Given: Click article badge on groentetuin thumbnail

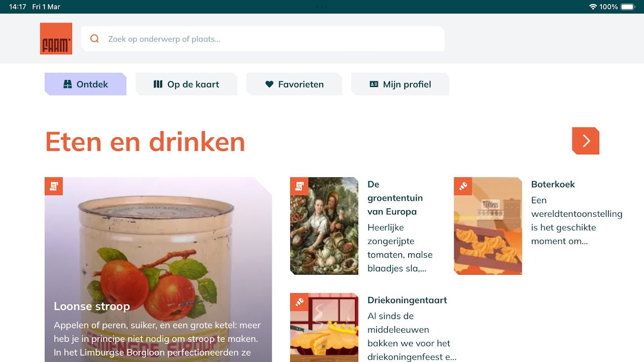Looking at the screenshot, I should pyautogui.click(x=299, y=186).
